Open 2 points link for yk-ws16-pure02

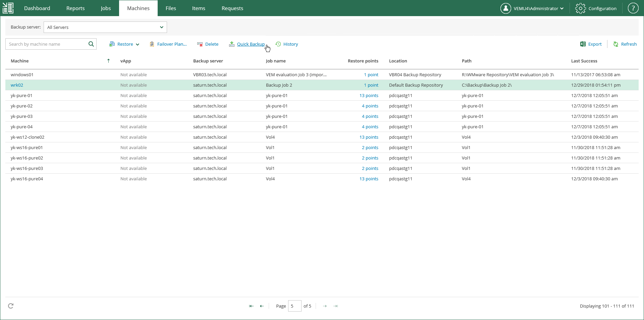click(370, 158)
